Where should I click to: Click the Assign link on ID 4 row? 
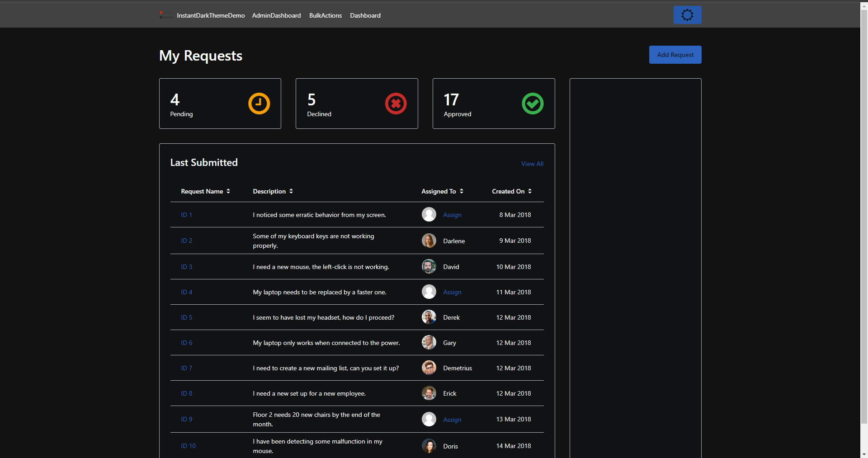click(452, 292)
